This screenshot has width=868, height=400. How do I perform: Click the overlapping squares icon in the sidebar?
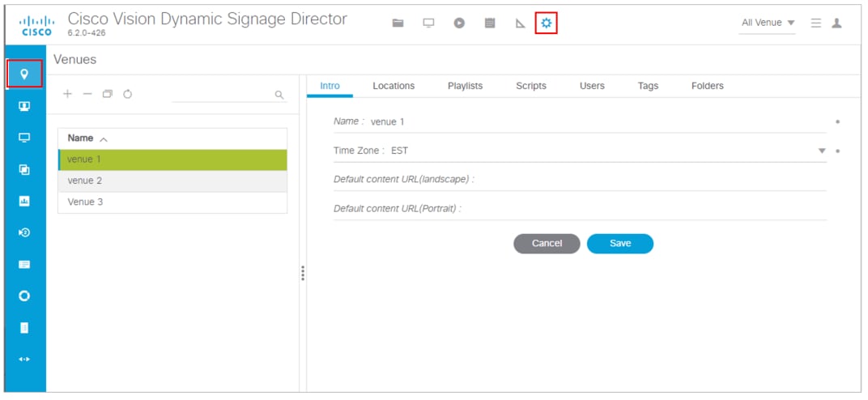[x=23, y=170]
